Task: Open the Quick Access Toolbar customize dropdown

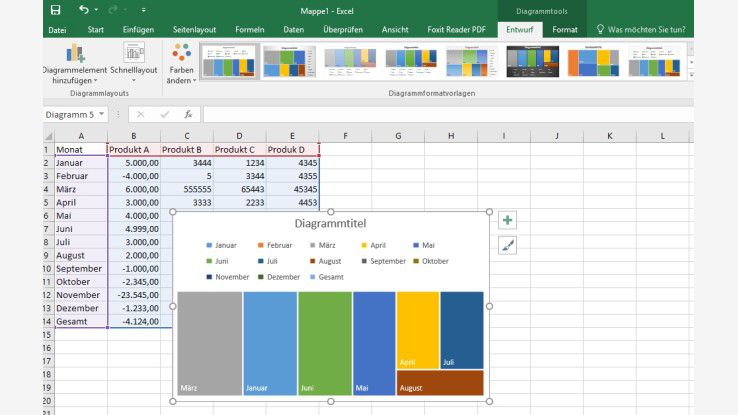Action: (x=145, y=10)
